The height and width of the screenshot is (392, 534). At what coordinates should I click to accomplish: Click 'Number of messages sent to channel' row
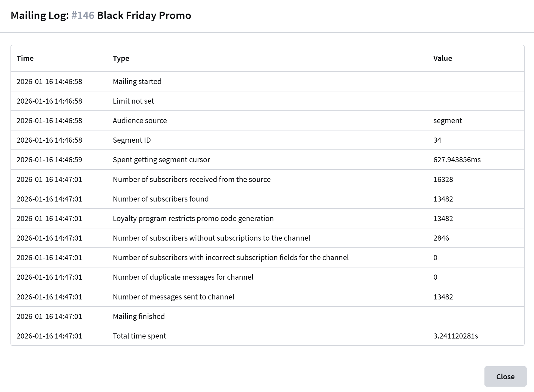click(x=173, y=297)
